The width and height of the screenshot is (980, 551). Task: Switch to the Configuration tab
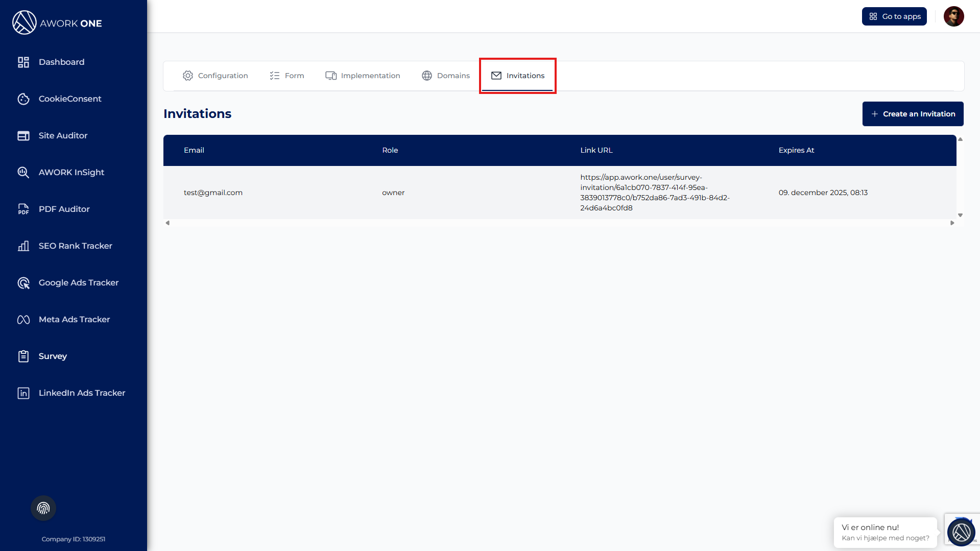click(x=215, y=76)
